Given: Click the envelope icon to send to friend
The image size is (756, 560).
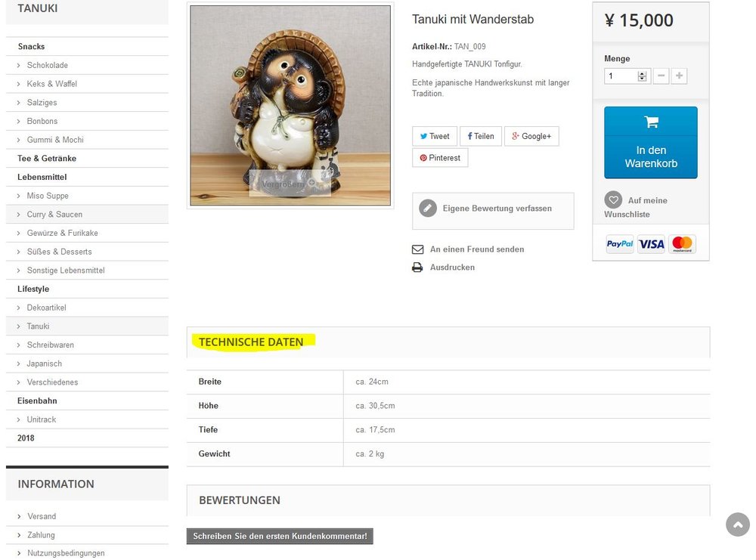Looking at the screenshot, I should pos(417,249).
